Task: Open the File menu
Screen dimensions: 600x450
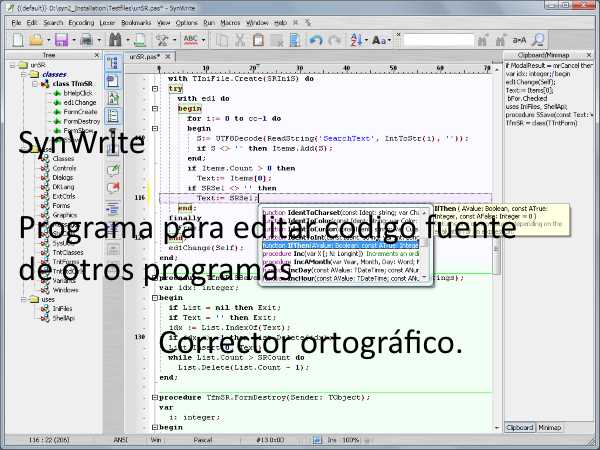Action: pyautogui.click(x=16, y=23)
